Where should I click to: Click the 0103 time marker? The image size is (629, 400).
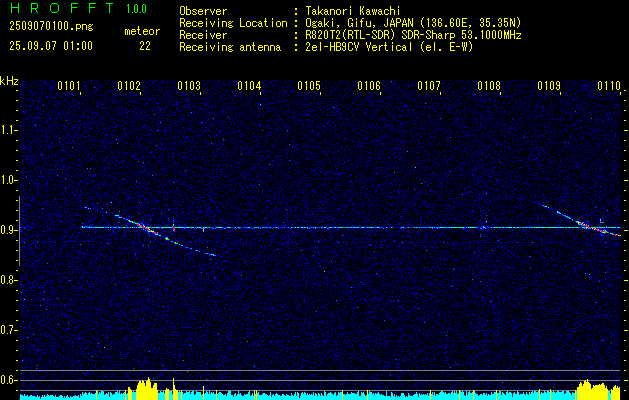coord(189,85)
